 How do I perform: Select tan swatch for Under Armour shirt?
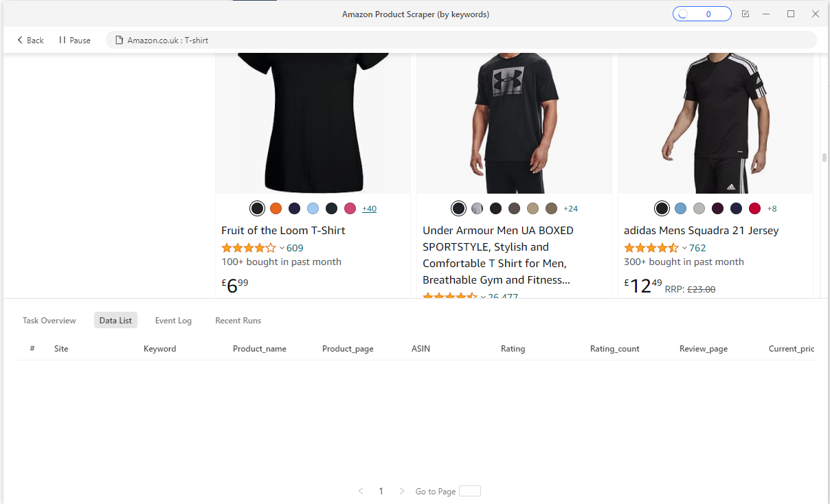[x=532, y=209]
